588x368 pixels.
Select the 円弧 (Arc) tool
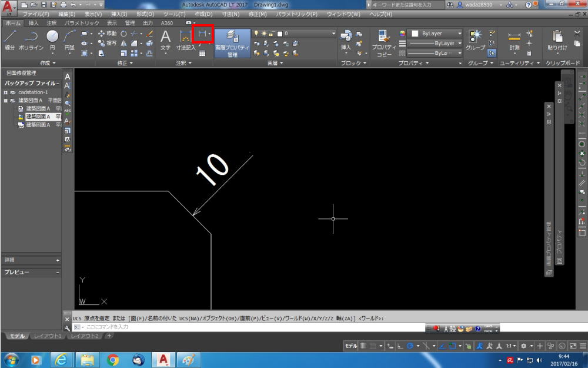coord(69,41)
